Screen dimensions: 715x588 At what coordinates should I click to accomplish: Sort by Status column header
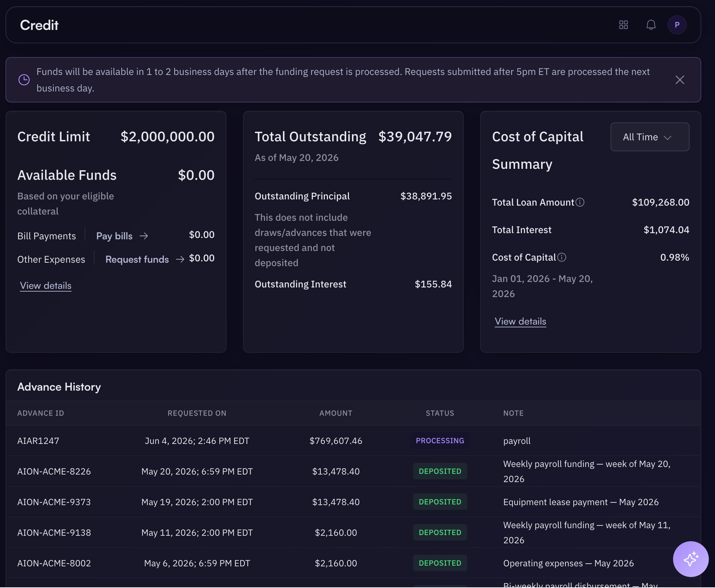pyautogui.click(x=440, y=413)
